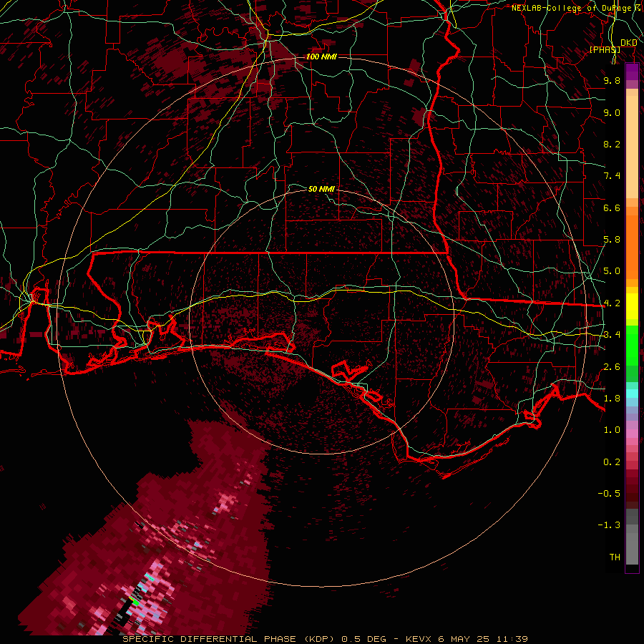Click the 5.8 scale value
This screenshot has width=644, height=644.
(612, 240)
